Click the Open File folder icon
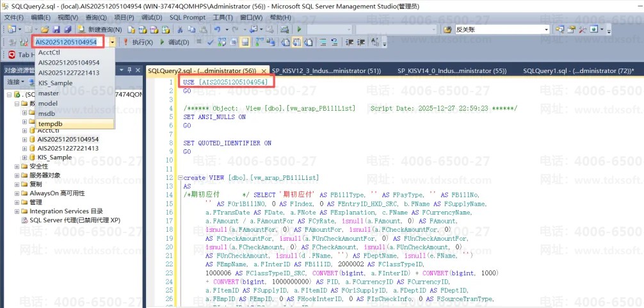The image size is (644, 308). 45,29
